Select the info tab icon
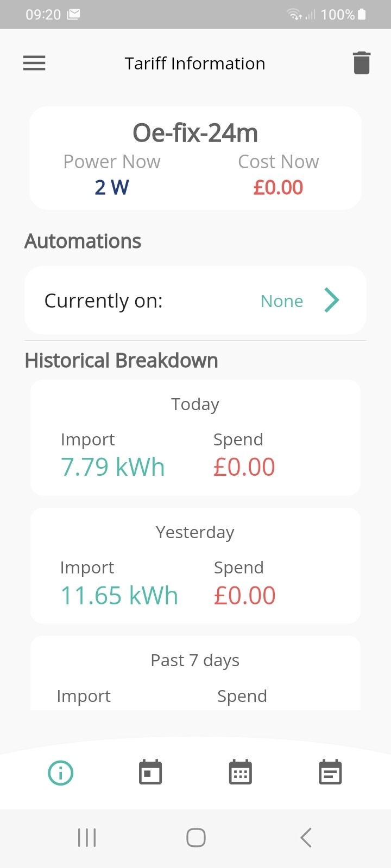 coord(61,773)
